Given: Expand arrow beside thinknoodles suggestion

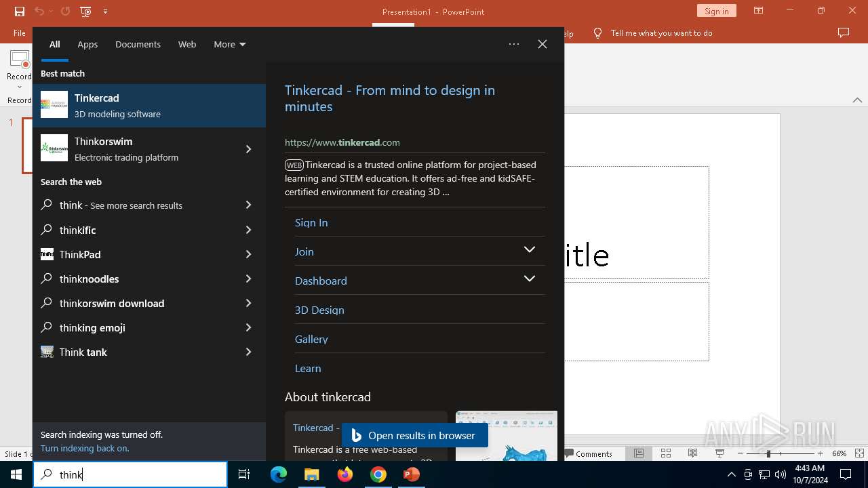Looking at the screenshot, I should click(x=248, y=279).
